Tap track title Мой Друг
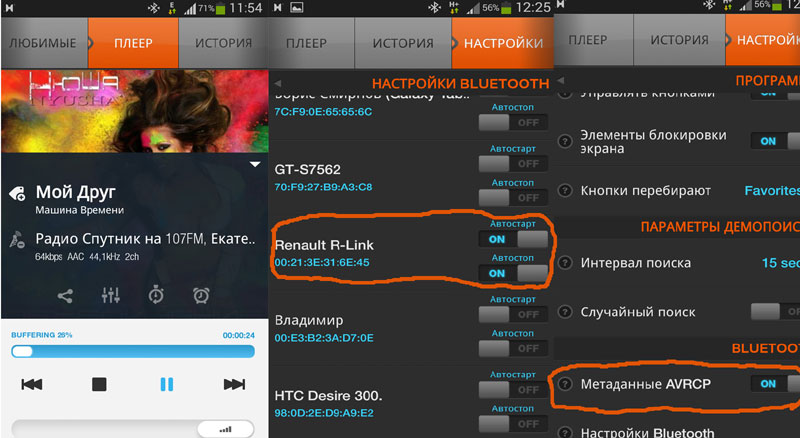This screenshot has width=800, height=438. pos(76,192)
